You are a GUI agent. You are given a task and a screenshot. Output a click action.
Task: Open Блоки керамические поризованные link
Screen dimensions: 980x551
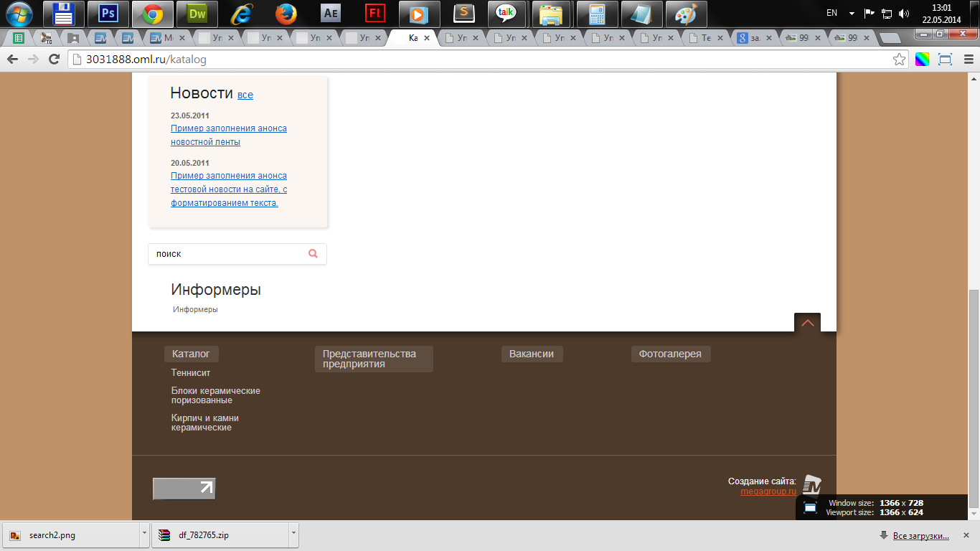point(216,395)
